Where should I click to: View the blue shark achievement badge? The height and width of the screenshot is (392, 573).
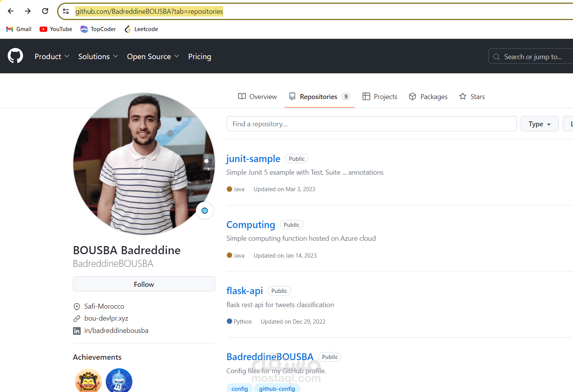[119, 380]
